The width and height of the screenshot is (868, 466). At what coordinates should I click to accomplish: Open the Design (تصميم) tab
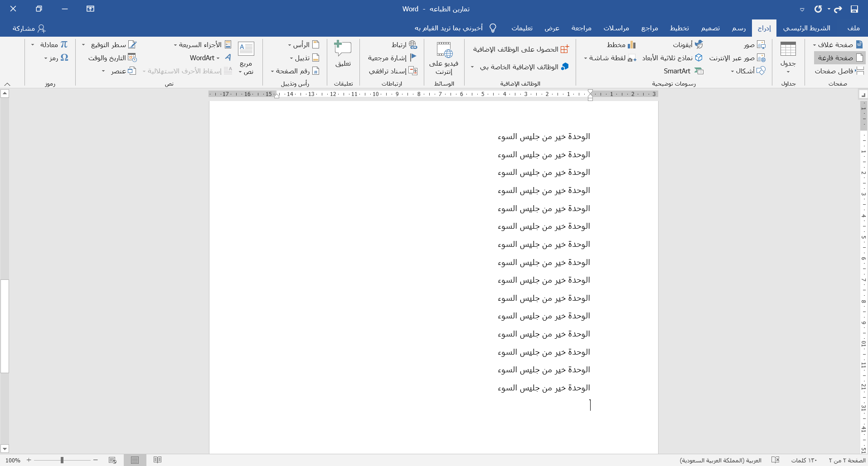coord(710,28)
